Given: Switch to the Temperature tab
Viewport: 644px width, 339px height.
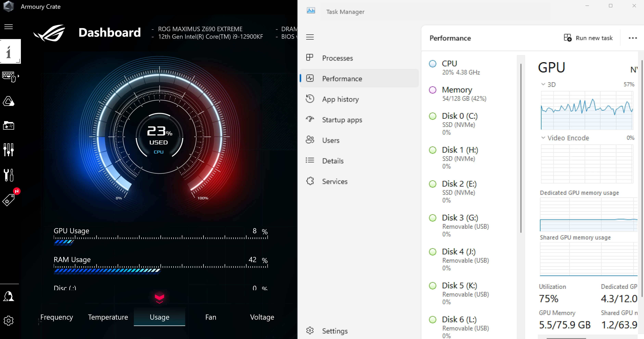Looking at the screenshot, I should (108, 317).
